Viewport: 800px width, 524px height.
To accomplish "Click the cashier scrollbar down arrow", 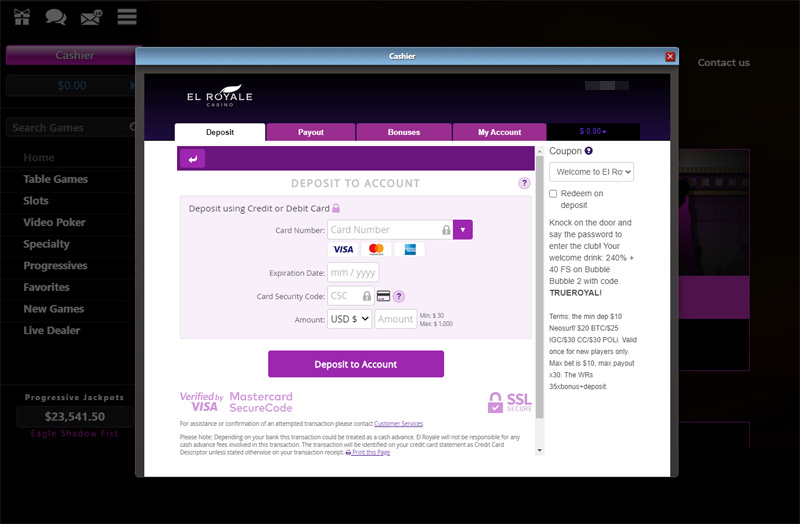I will (x=540, y=451).
